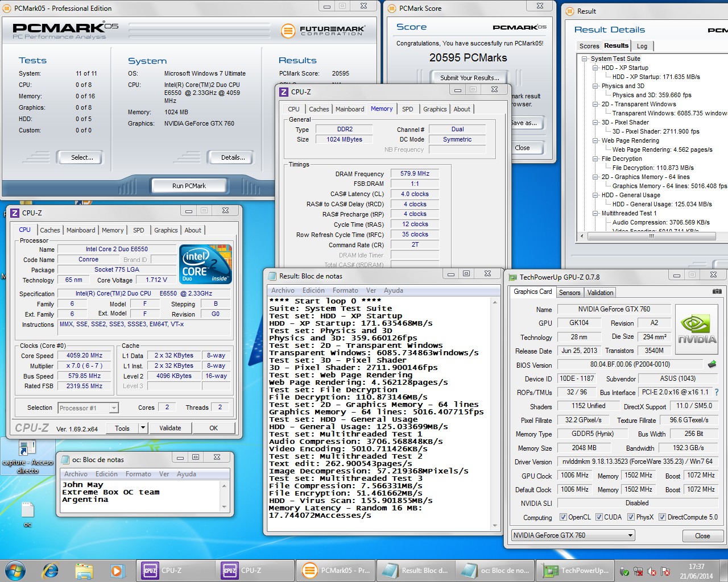728x582 pixels.
Task: Click the '20595 PCMarks' score text
Action: [468, 57]
